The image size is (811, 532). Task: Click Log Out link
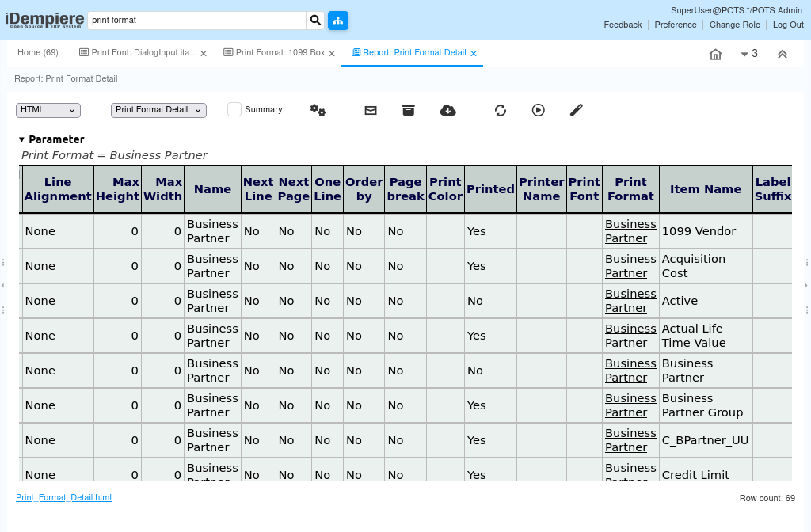pyautogui.click(x=788, y=25)
